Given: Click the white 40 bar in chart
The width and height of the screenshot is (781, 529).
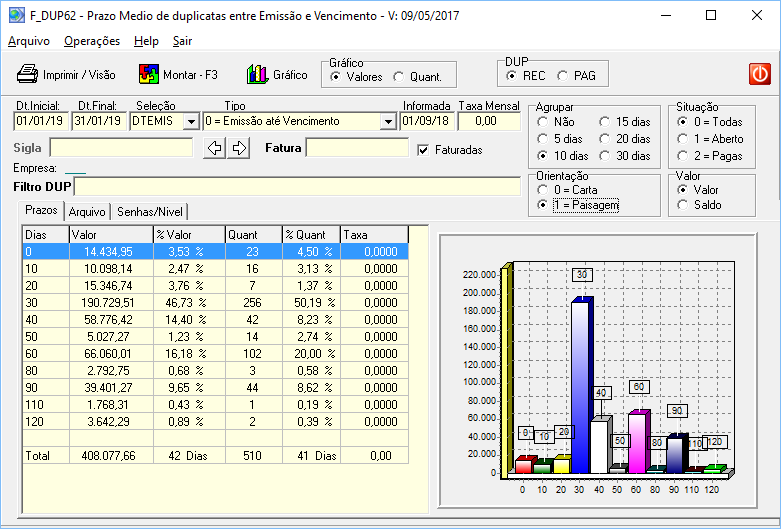Looking at the screenshot, I should click(600, 446).
